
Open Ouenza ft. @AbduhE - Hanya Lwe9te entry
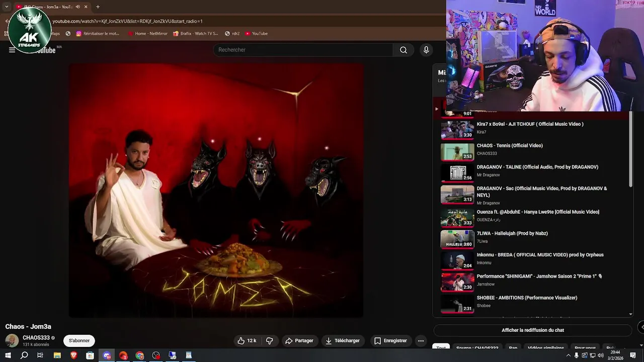(x=533, y=217)
